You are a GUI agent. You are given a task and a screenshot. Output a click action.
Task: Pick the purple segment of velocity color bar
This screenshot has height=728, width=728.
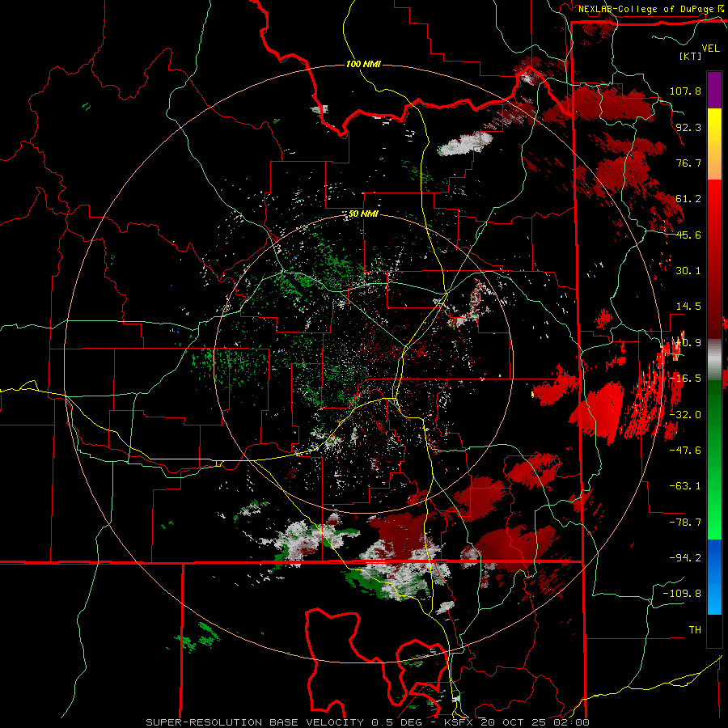coord(714,90)
